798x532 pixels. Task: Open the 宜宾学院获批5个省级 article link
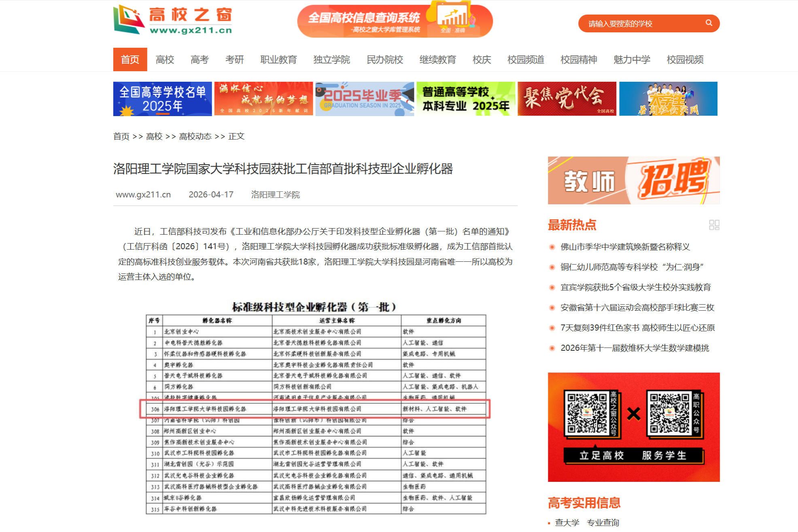[635, 287]
